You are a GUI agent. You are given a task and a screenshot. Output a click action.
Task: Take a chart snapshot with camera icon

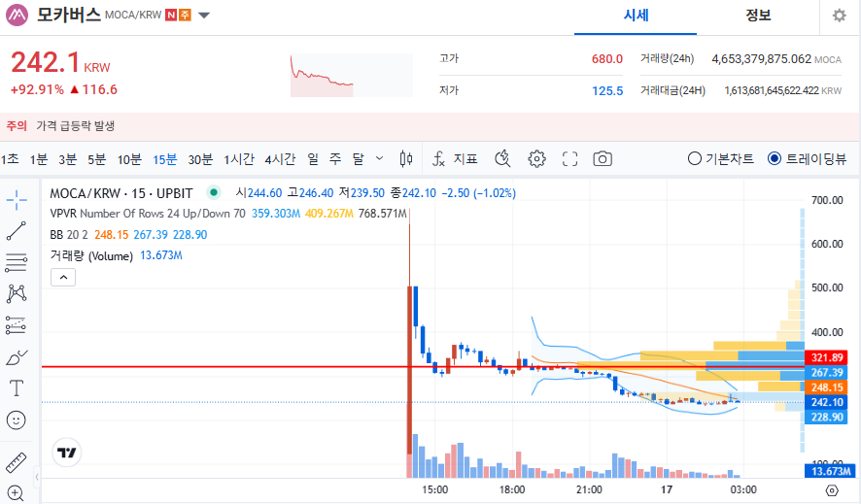tap(603, 159)
